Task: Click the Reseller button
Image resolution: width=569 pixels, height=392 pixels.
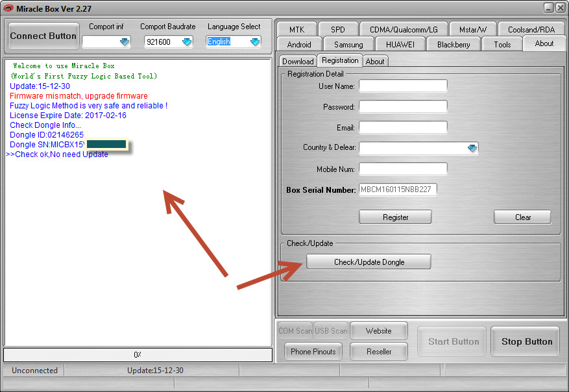Action: 378,351
